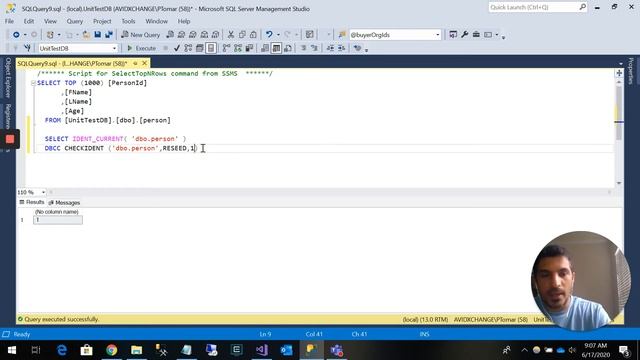This screenshot has height=360, width=640.
Task: Open a Database Engine Query icon
Action: click(x=170, y=35)
